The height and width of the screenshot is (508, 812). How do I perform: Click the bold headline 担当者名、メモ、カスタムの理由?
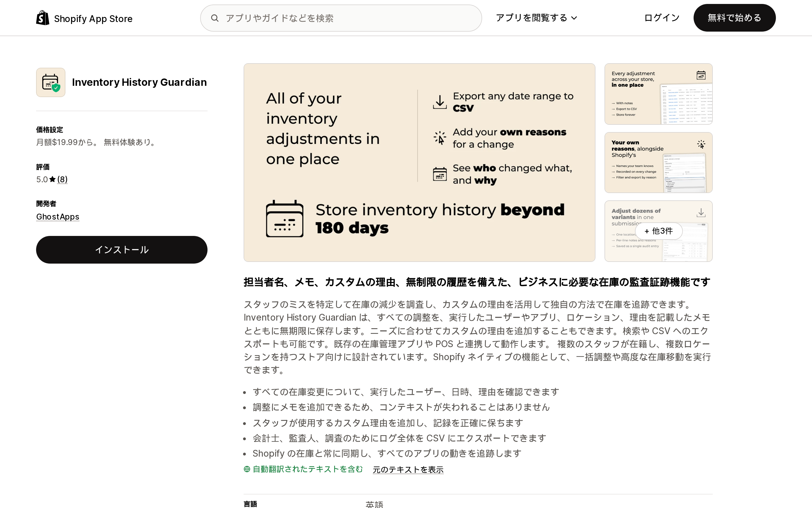pos(477,282)
